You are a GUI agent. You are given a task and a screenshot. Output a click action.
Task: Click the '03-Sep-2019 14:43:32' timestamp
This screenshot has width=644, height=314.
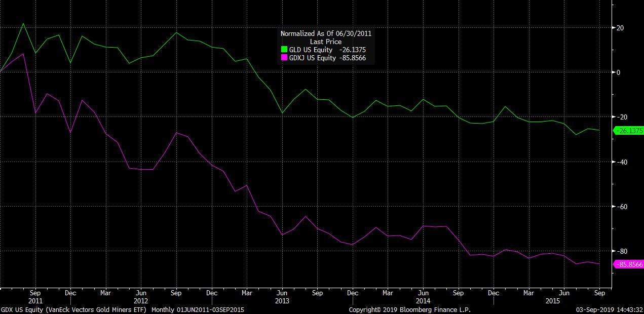pos(610,309)
